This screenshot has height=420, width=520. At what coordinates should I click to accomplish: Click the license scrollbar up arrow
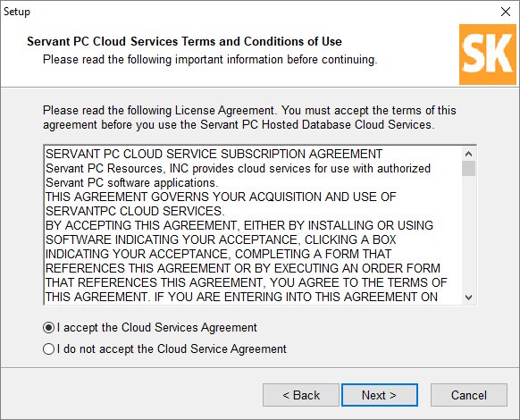pyautogui.click(x=468, y=154)
